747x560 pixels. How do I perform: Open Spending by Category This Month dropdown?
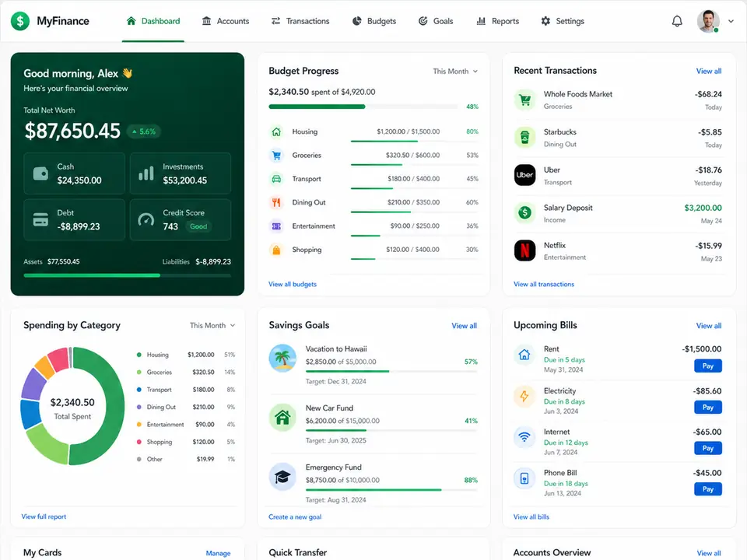[212, 326]
